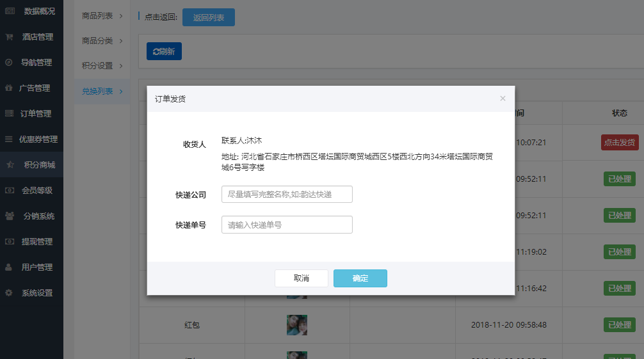Click the 2018-11-20 09:58:48 time cell
644x359 pixels.
pyautogui.click(x=508, y=325)
